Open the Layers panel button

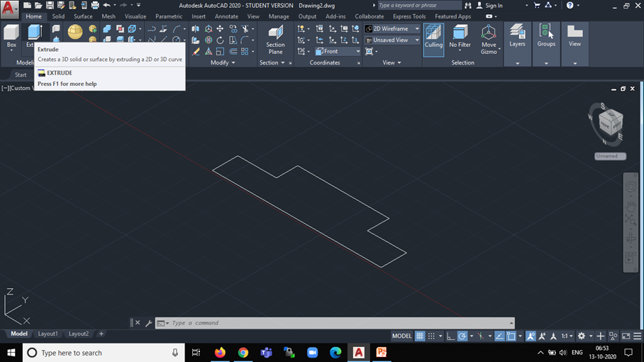tap(517, 36)
